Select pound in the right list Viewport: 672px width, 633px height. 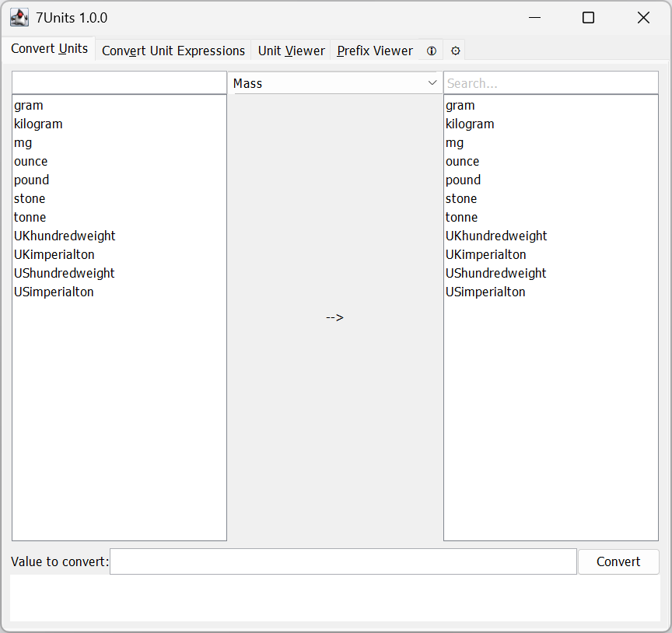[463, 180]
